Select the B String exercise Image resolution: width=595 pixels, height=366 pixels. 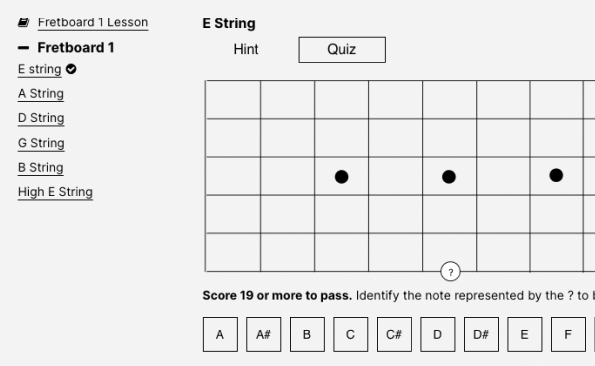point(41,168)
